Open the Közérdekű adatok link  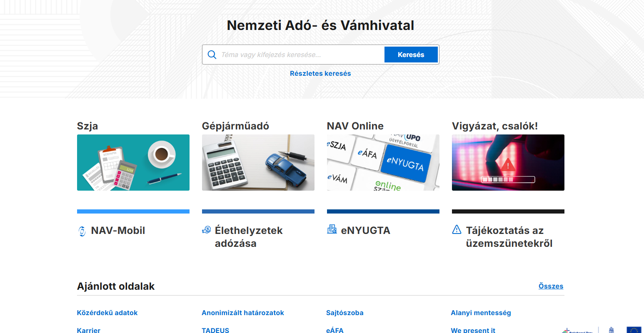point(107,313)
